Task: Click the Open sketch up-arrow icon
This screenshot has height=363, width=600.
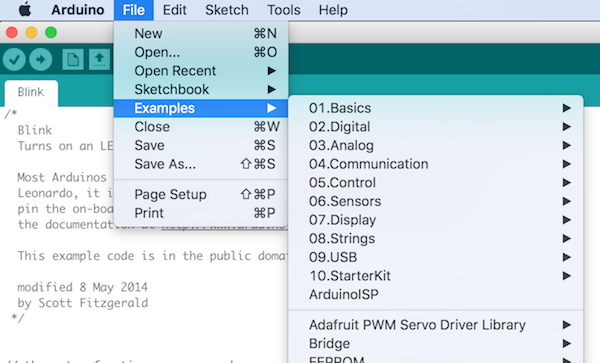Action: (99, 60)
